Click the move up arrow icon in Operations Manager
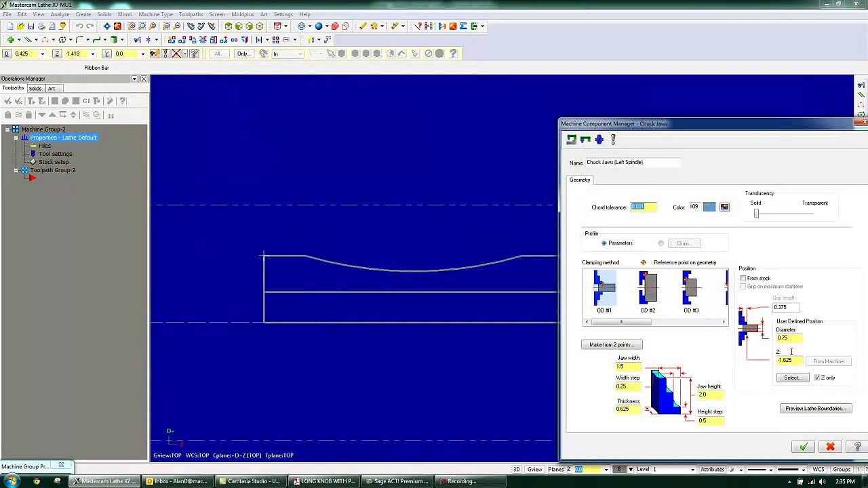The height and width of the screenshot is (488, 868). 52,115
